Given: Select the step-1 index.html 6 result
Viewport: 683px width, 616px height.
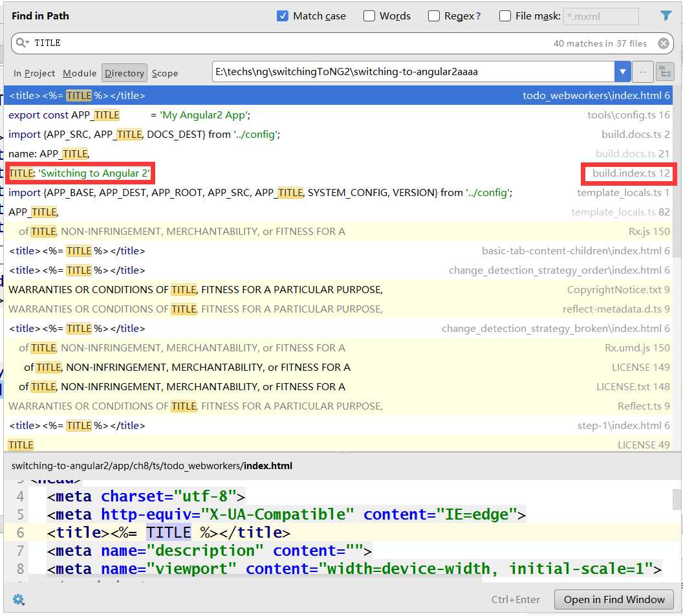Looking at the screenshot, I should 338,425.
